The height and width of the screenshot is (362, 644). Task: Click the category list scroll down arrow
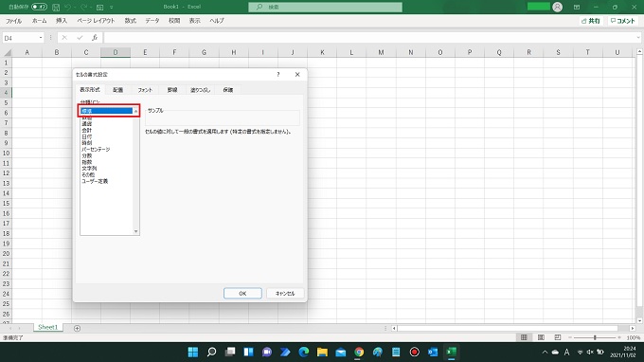136,232
